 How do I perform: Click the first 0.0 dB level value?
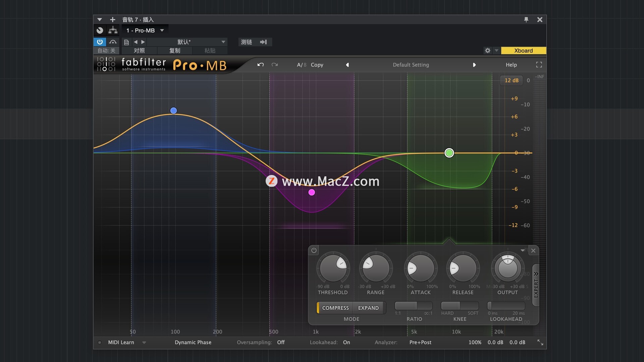tap(495, 342)
